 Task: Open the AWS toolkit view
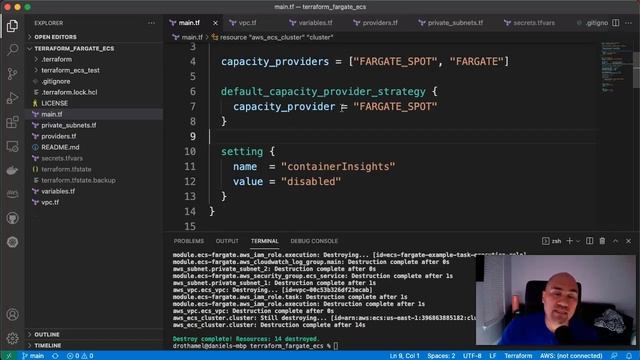[12, 194]
